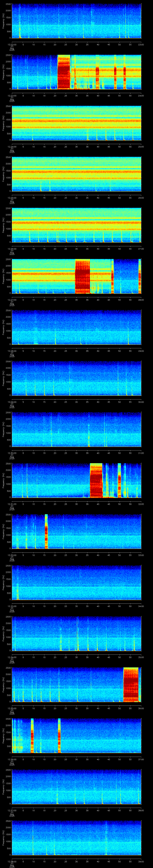Click the '36:00' end-time label

pos(141,708)
